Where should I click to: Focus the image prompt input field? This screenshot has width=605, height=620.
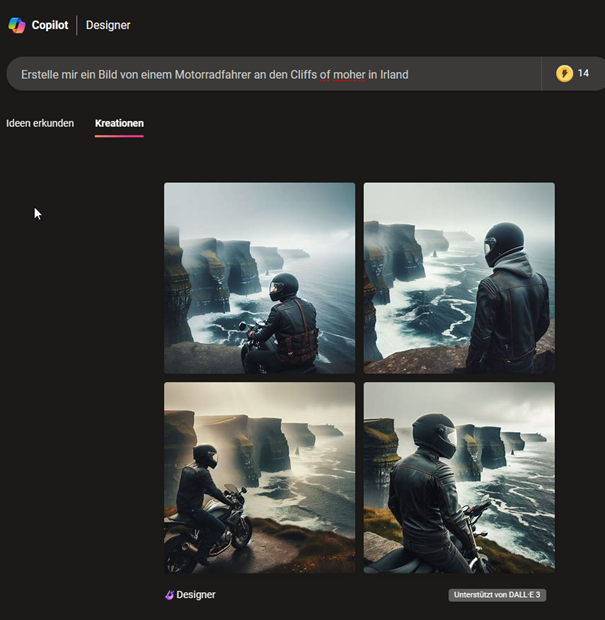pyautogui.click(x=273, y=74)
